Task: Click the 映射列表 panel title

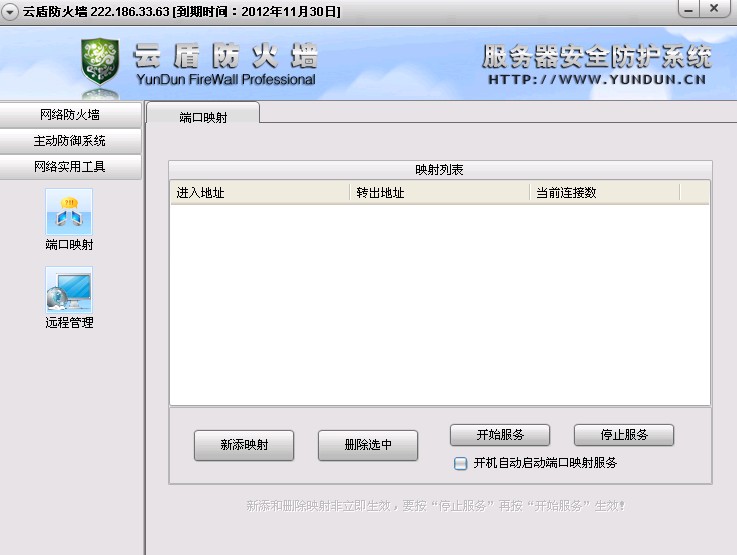Action: coord(439,170)
